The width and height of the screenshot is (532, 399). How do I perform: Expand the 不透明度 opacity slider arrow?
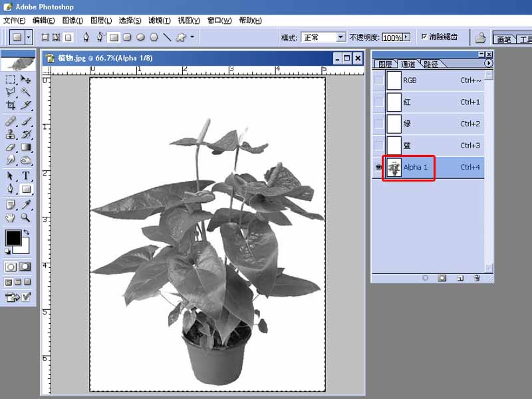pyautogui.click(x=406, y=37)
